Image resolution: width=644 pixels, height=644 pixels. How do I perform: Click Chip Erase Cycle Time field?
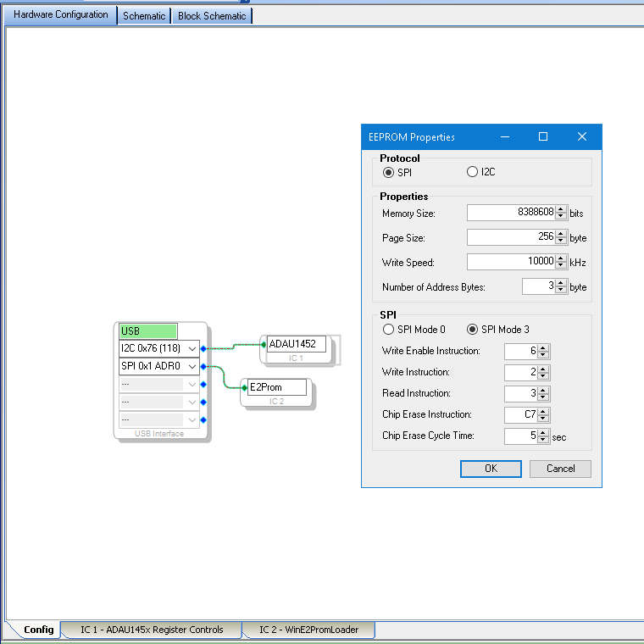pyautogui.click(x=521, y=436)
